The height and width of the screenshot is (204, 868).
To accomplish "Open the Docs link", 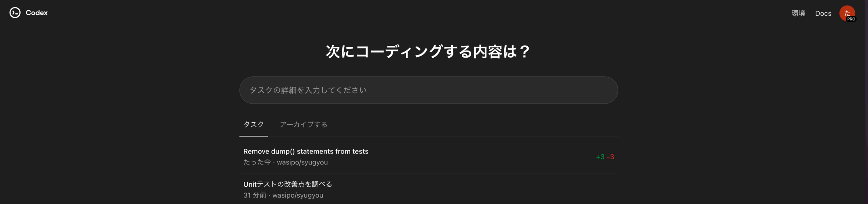I will pyautogui.click(x=823, y=14).
